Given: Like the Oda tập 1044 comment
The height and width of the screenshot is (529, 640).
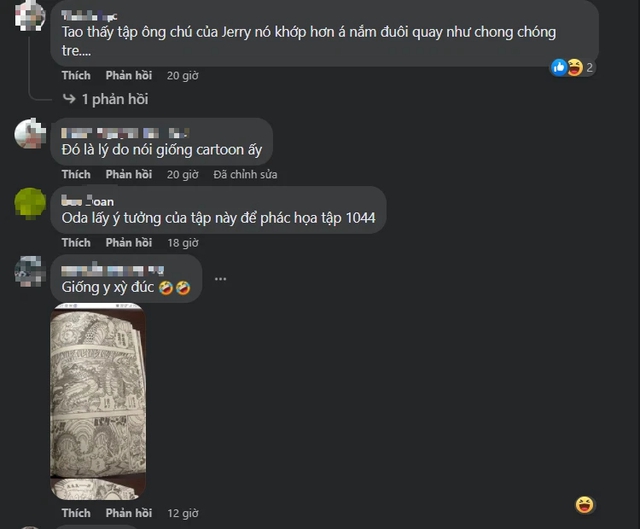Looking at the screenshot, I should [76, 243].
